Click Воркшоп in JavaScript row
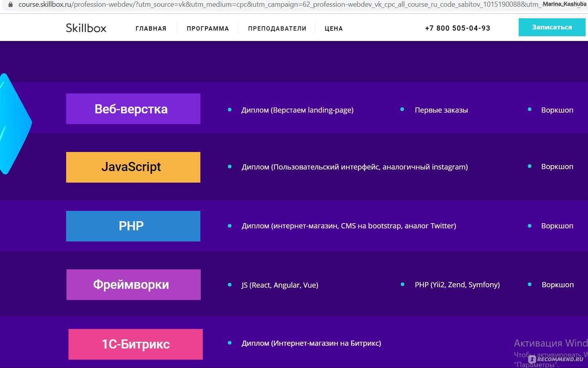The height and width of the screenshot is (368, 588). [x=557, y=167]
